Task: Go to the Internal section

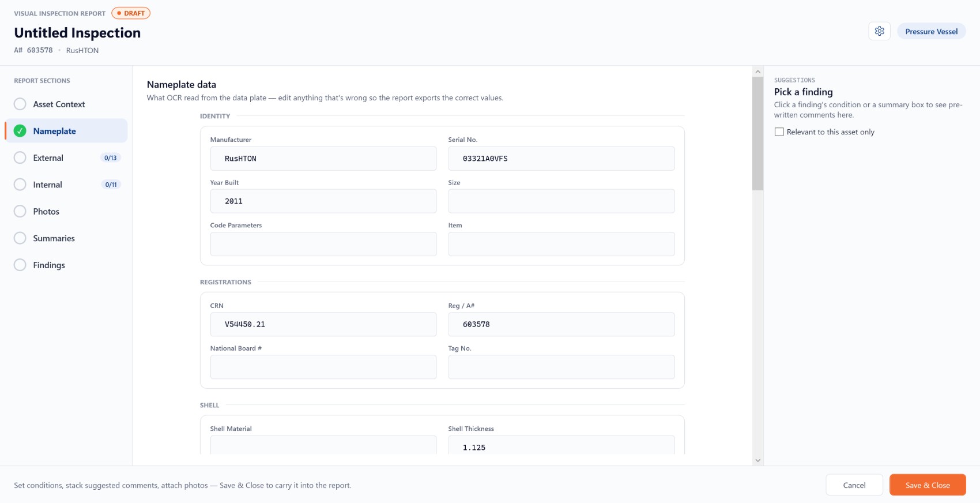Action: pyautogui.click(x=66, y=185)
